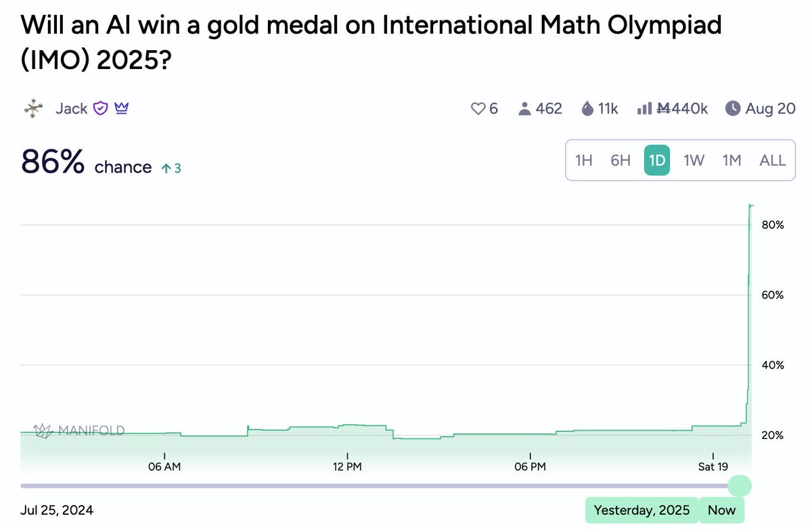Click the purple verified shield badge
This screenshot has height=529, width=812.
[100, 108]
